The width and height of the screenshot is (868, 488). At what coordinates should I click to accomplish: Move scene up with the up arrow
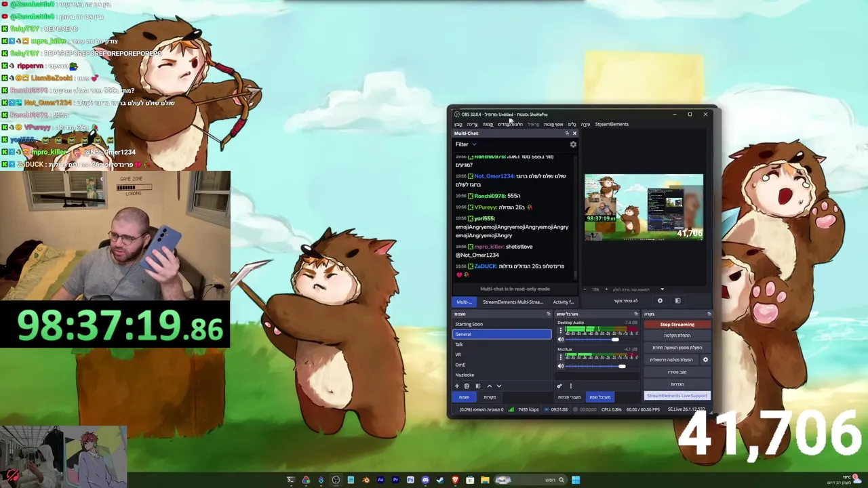coord(490,386)
